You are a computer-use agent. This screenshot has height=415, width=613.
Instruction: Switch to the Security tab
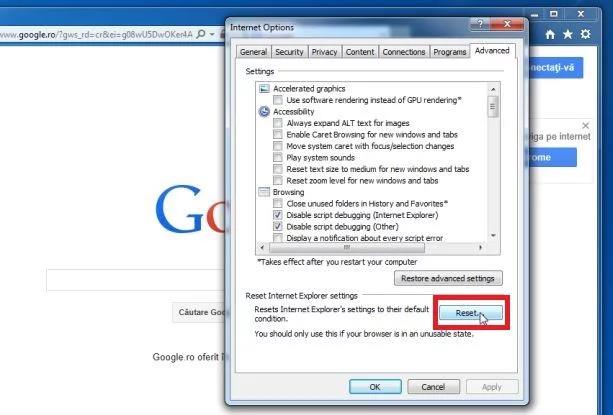289,52
